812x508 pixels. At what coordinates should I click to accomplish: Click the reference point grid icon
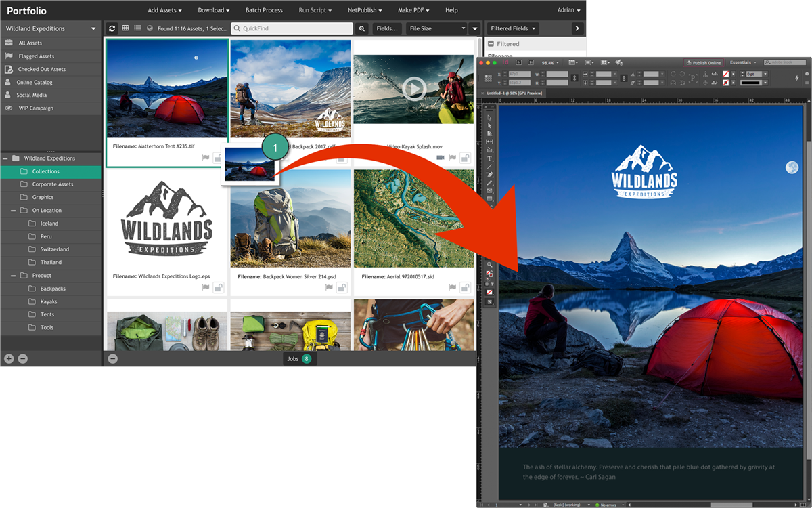point(488,78)
